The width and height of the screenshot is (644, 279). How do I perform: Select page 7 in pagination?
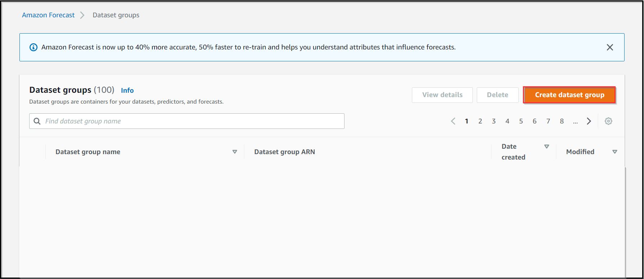pyautogui.click(x=548, y=121)
